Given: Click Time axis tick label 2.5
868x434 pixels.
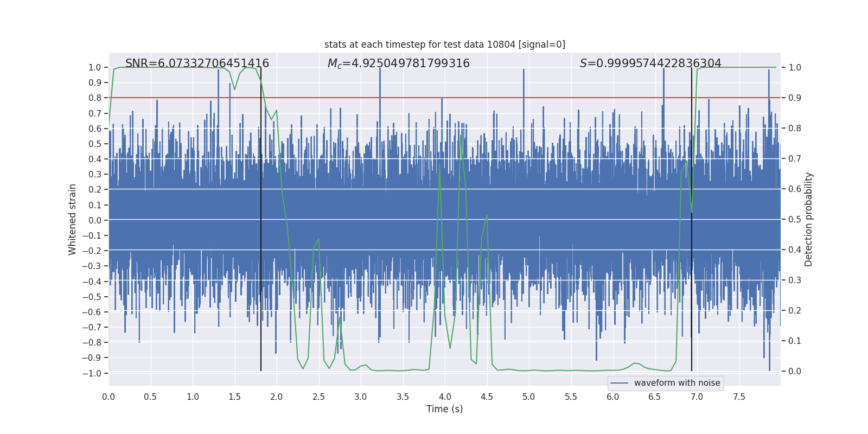Looking at the screenshot, I should (318, 397).
